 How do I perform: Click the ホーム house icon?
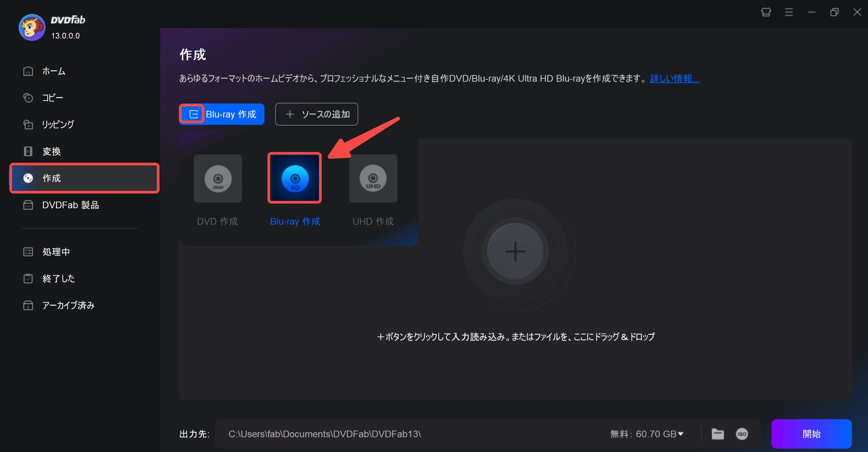tap(28, 71)
